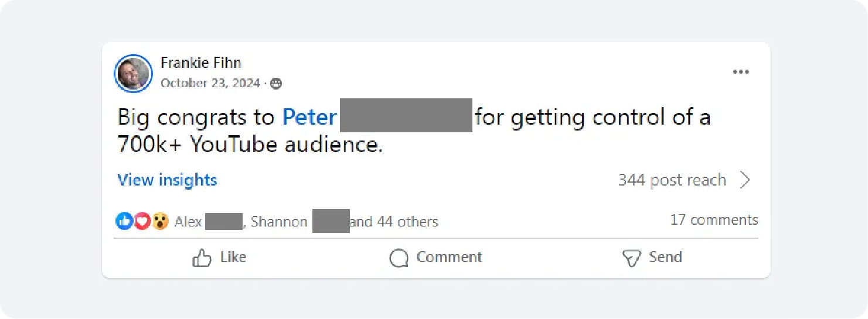The width and height of the screenshot is (868, 319).
Task: Click Alex's name in the reactions list
Action: tap(188, 222)
